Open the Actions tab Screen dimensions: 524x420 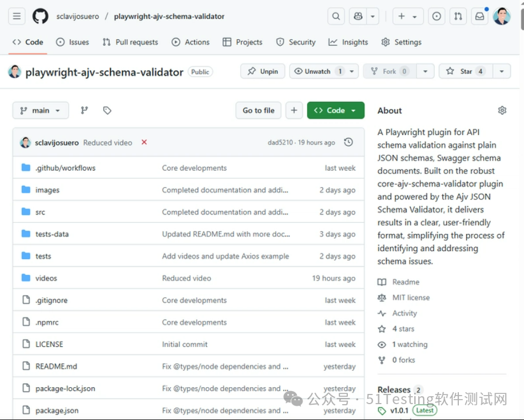click(x=190, y=42)
